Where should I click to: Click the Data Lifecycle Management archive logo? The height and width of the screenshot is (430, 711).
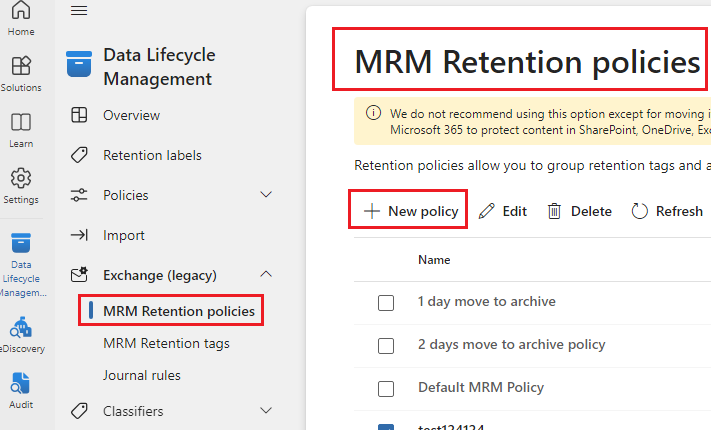pos(79,64)
